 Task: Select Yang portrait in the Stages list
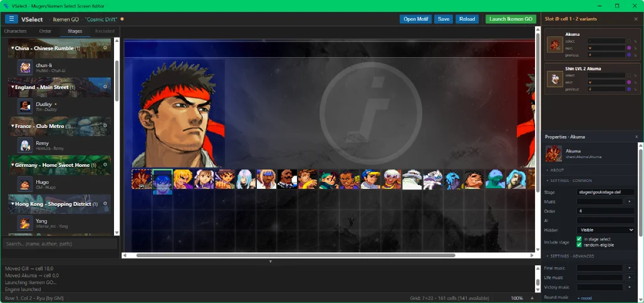25,223
